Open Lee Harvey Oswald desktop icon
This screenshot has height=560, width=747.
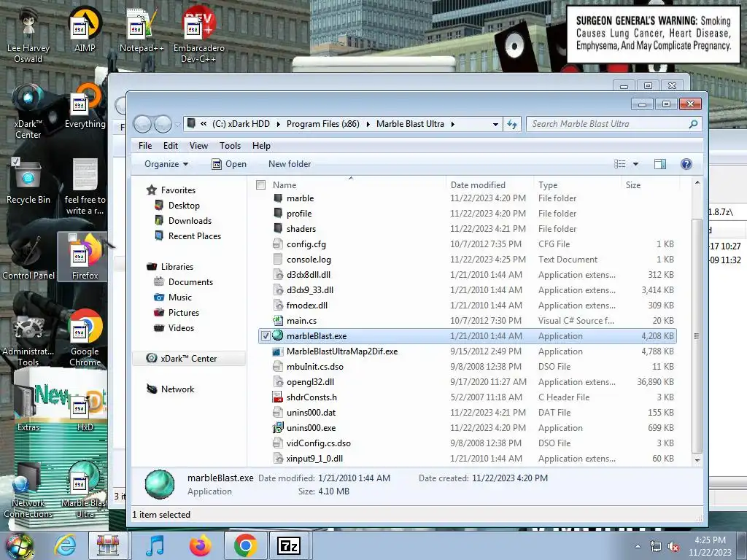(28, 34)
